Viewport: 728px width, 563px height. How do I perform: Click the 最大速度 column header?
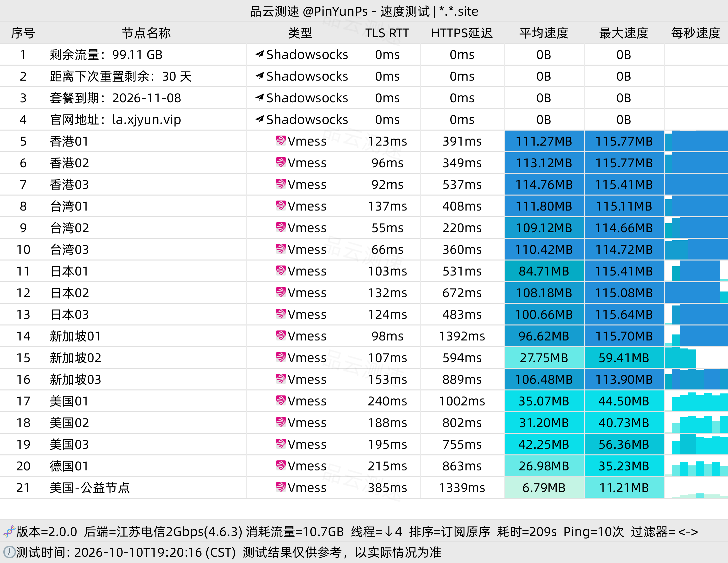point(624,33)
